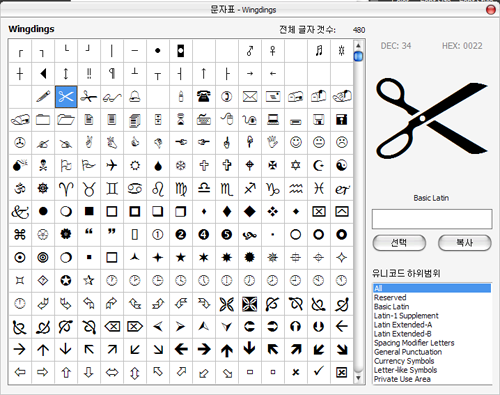The image size is (500, 395).
Task: Select the yin yang glyph
Action: tap(342, 165)
